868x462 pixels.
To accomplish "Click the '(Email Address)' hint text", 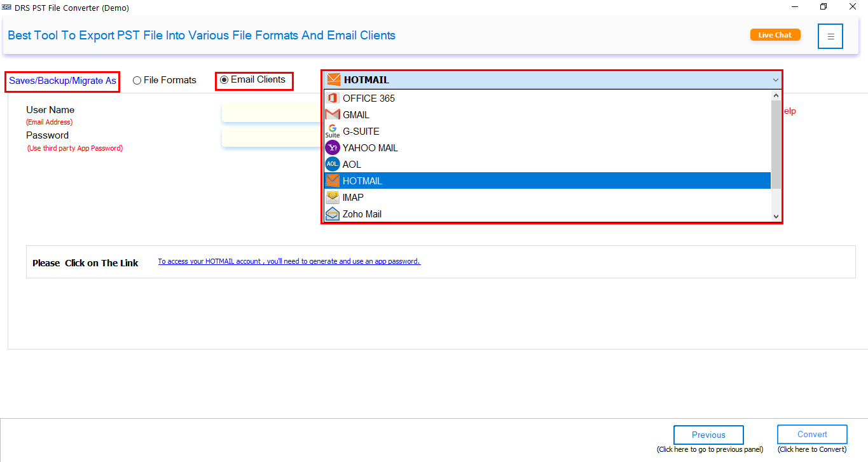I will 49,122.
